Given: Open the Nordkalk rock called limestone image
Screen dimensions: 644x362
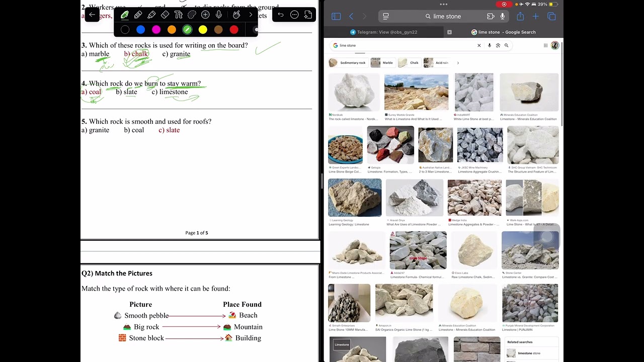Looking at the screenshot, I should [x=354, y=93].
